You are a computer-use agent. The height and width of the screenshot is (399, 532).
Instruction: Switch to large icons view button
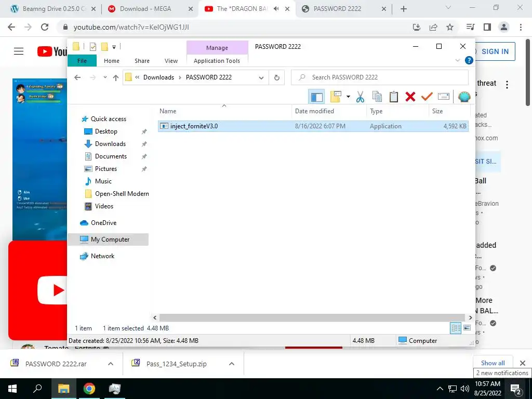(x=467, y=328)
